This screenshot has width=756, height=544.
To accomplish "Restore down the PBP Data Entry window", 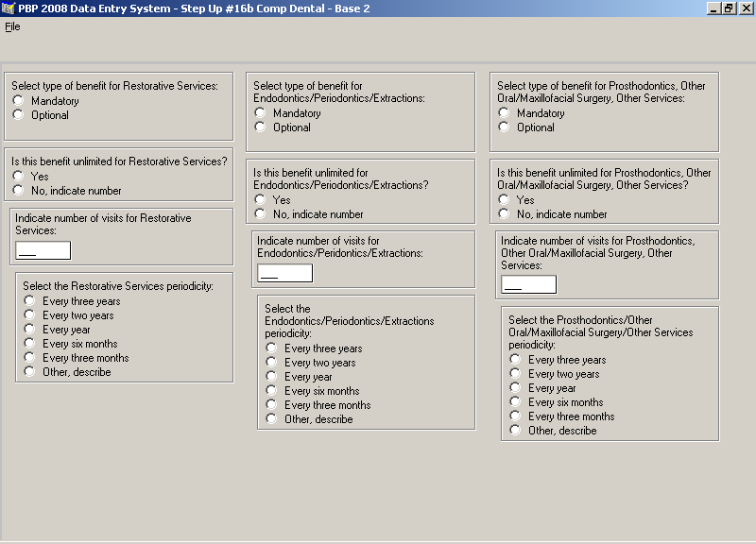I will (x=729, y=8).
